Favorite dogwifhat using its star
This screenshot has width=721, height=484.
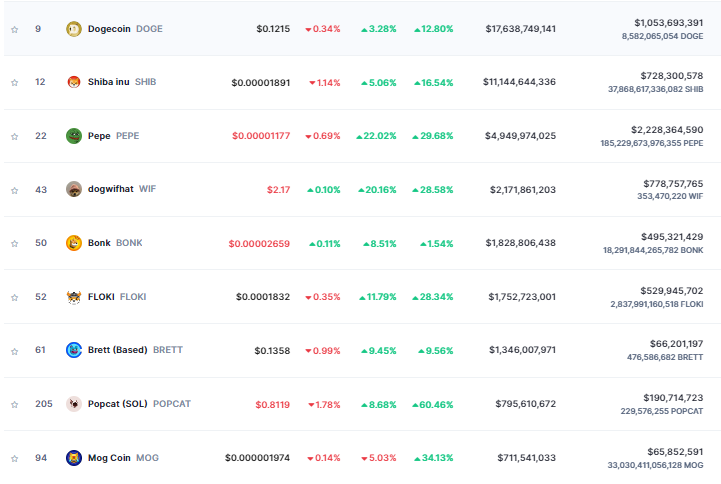(x=15, y=190)
